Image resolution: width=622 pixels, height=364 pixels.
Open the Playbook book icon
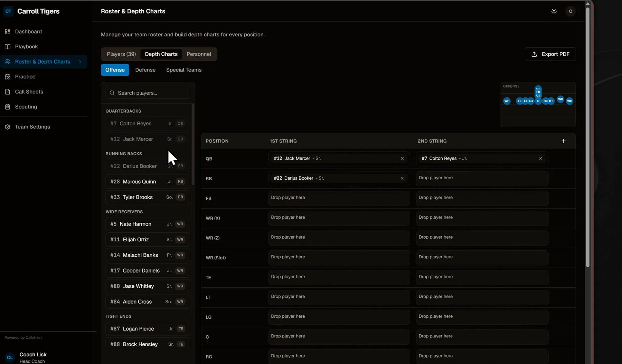point(8,47)
